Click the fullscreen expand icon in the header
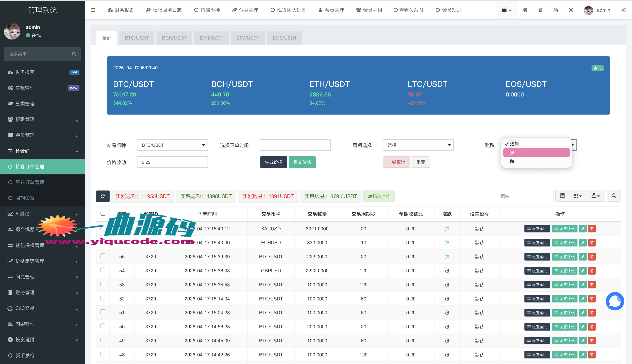 point(571,10)
